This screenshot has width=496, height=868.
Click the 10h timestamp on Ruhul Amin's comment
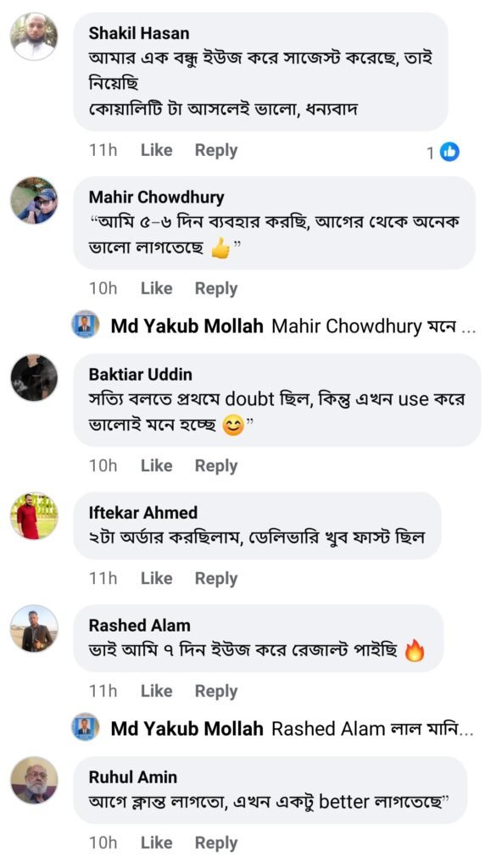coord(103,843)
